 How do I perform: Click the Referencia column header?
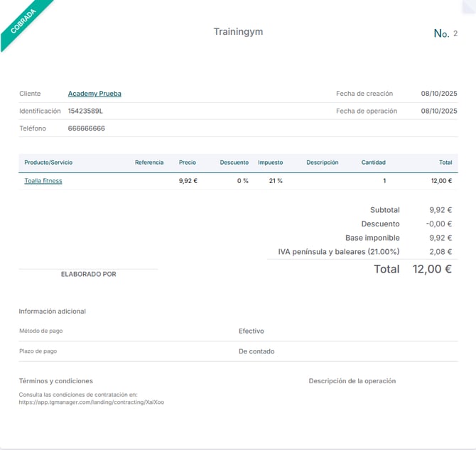149,163
